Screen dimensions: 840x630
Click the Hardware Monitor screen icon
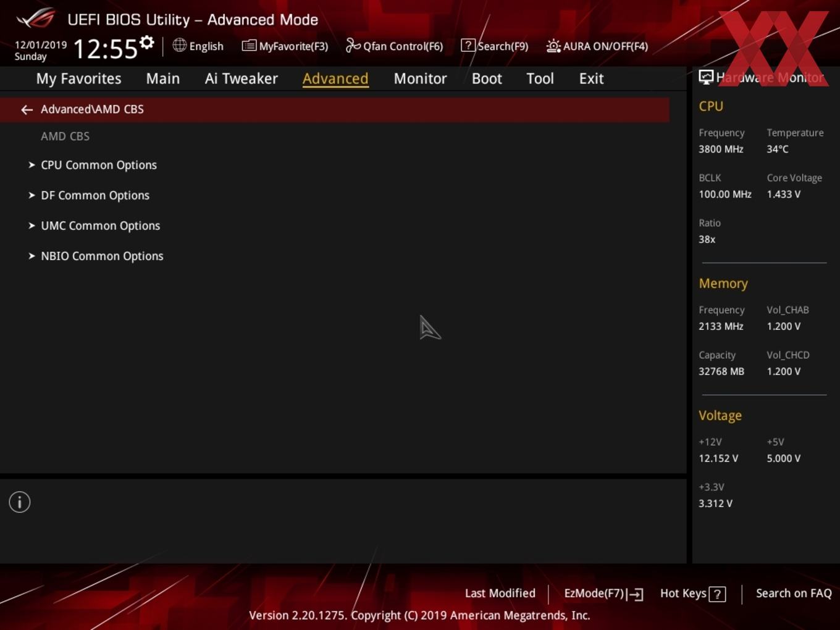706,77
